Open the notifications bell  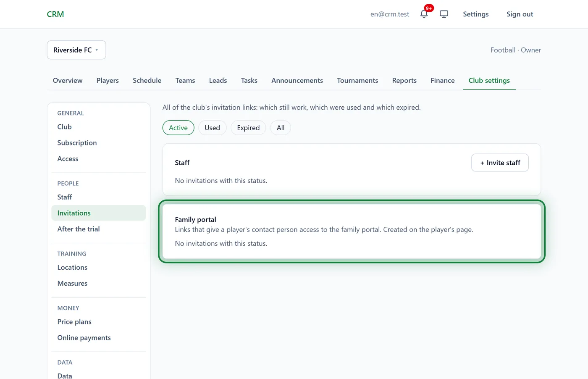[x=424, y=14]
